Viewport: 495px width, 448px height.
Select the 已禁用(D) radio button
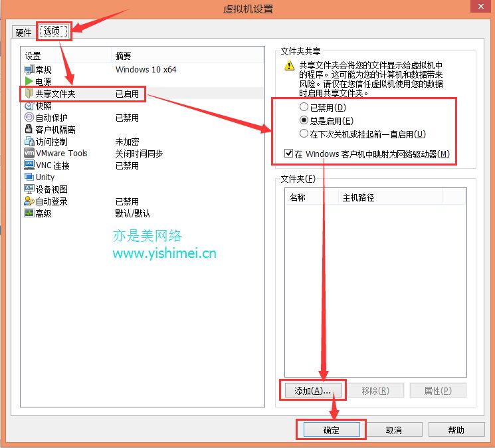pos(304,107)
